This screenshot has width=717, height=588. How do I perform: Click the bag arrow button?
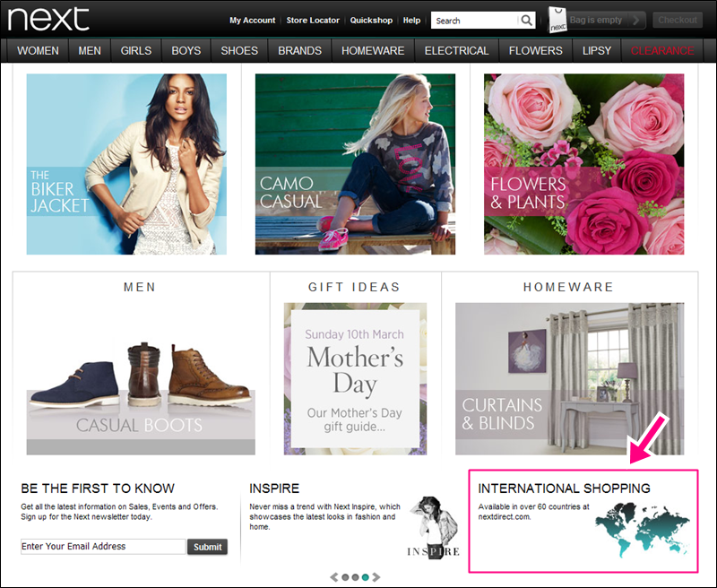pyautogui.click(x=636, y=20)
